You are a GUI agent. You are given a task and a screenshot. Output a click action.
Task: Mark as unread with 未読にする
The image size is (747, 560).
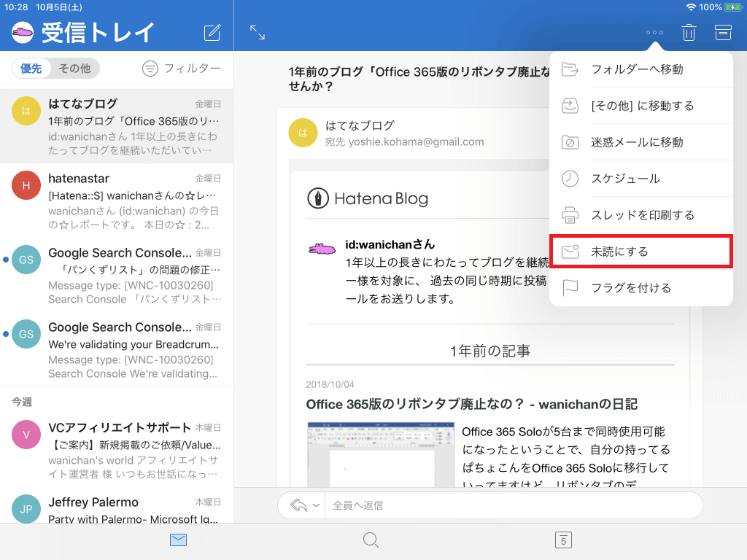click(640, 252)
